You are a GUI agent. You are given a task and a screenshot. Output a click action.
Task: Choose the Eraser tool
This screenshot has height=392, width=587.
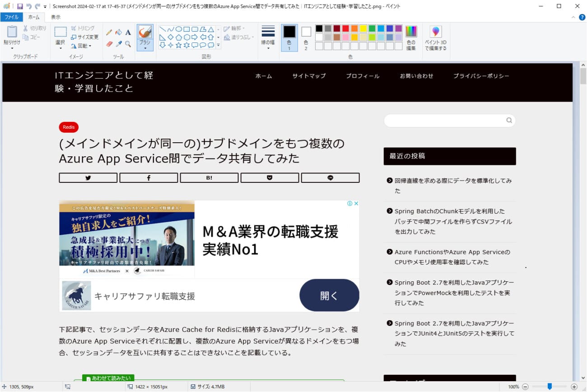(x=109, y=44)
